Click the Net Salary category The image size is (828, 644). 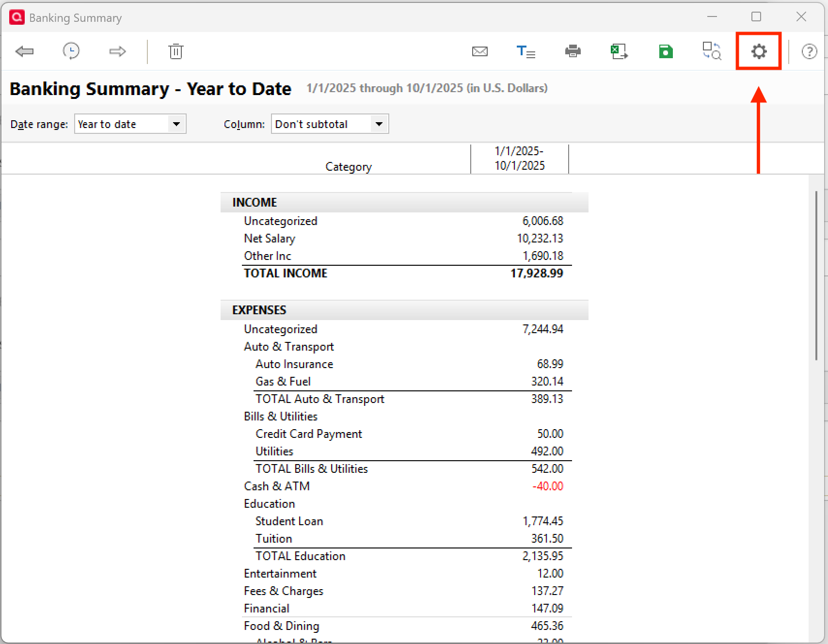[x=270, y=239]
